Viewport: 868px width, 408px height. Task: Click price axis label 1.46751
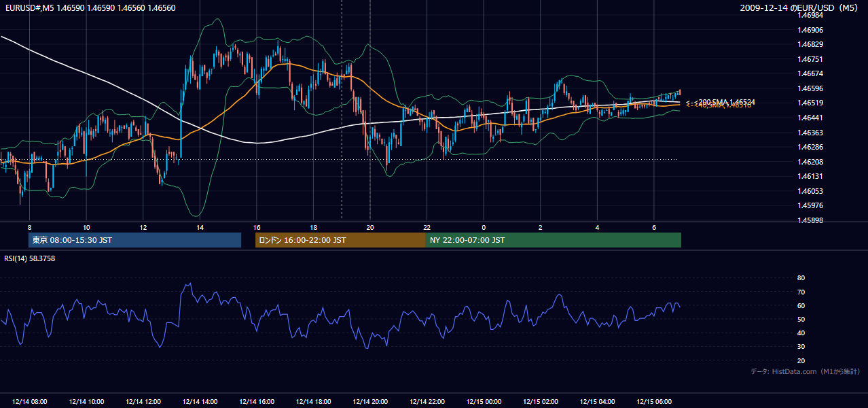point(810,59)
